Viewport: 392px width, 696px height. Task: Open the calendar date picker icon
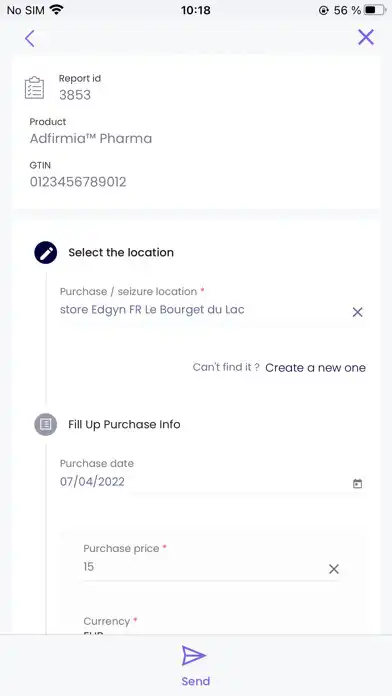[357, 483]
